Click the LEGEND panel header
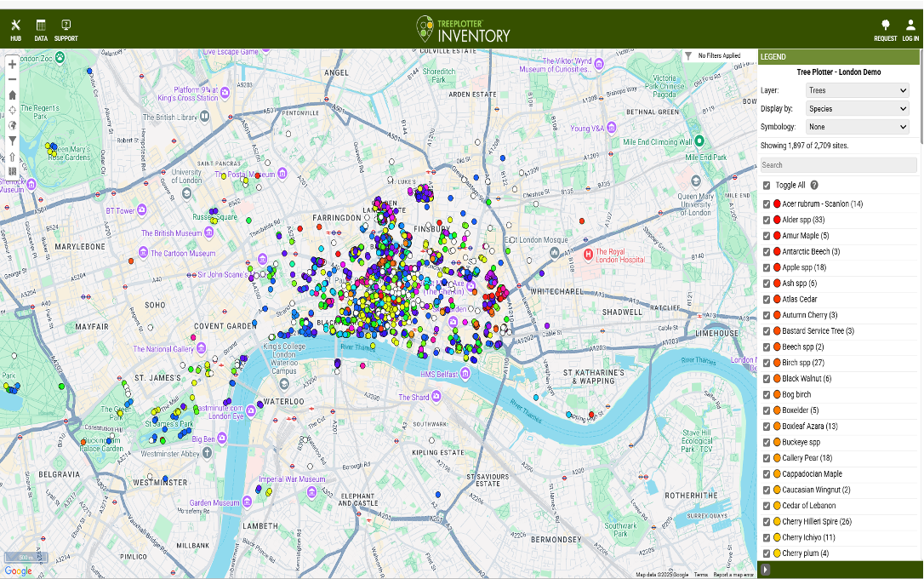Screen dimensions: 924x579 pyautogui.click(x=839, y=56)
